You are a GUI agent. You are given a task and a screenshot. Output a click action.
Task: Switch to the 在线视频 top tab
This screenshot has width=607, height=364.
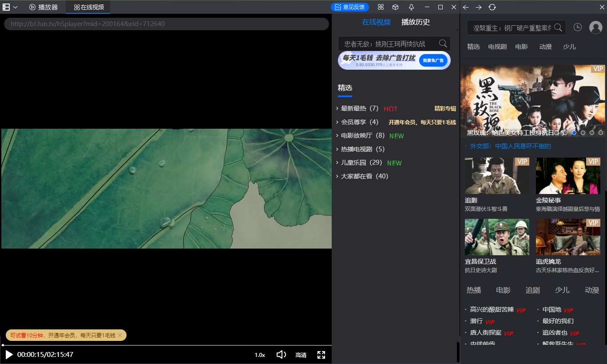(89, 7)
